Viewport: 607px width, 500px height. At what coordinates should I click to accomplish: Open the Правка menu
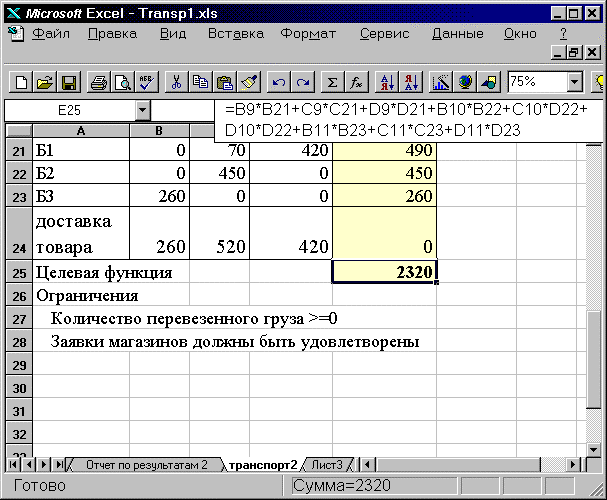pos(112,34)
